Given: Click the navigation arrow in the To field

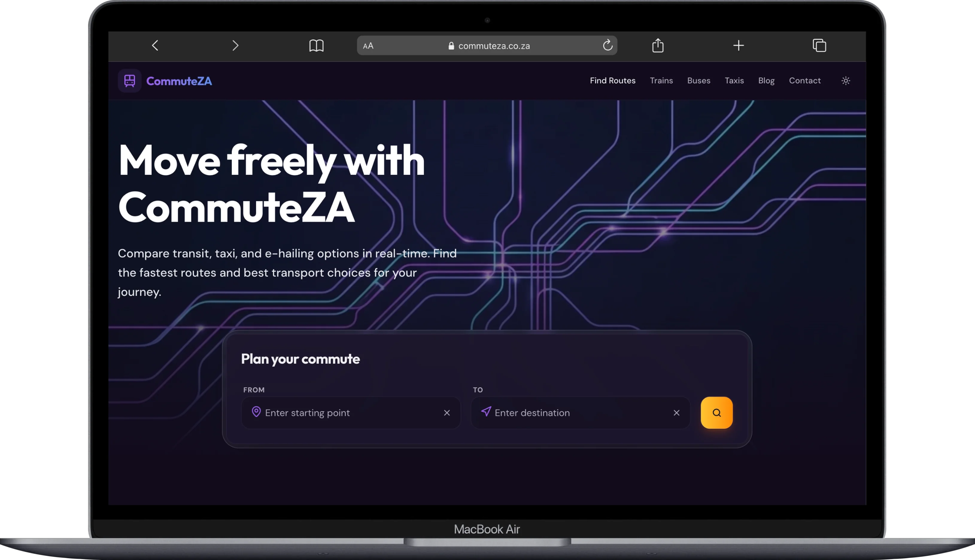Looking at the screenshot, I should pos(486,412).
